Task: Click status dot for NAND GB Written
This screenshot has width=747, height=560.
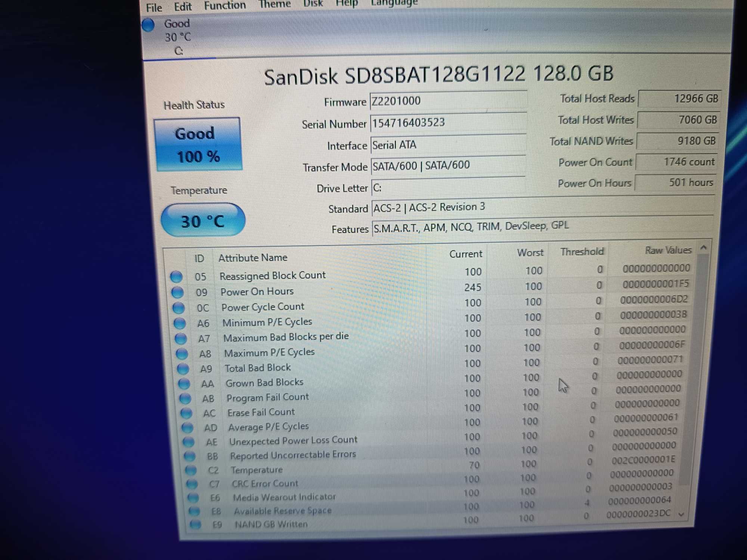Action: [x=195, y=525]
